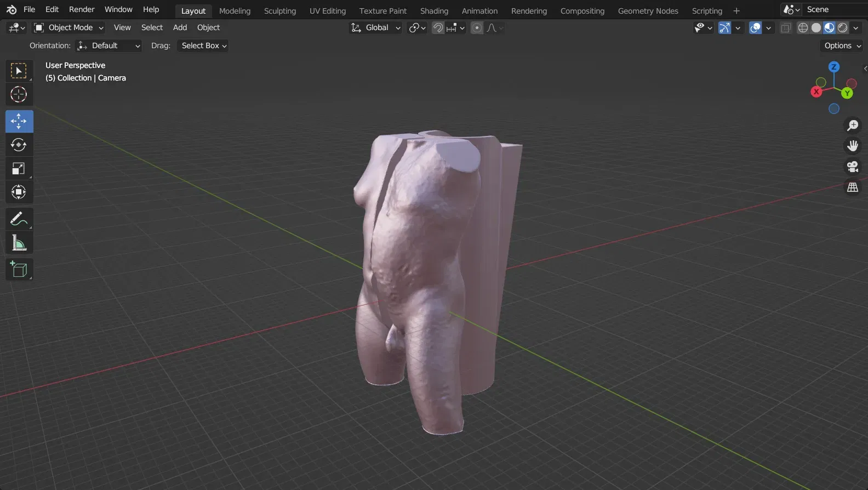Toggle snapping with the magnet icon
868x490 pixels.
coord(438,28)
